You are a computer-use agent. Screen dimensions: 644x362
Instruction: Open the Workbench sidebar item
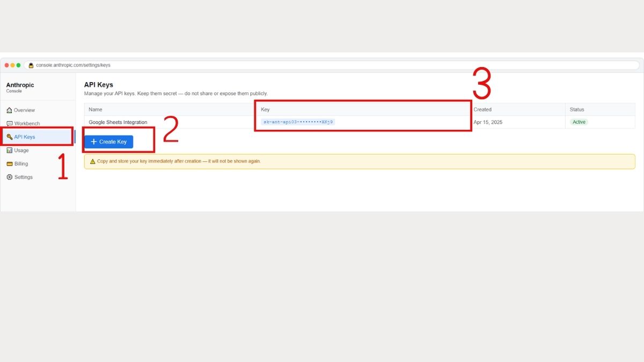38,123
